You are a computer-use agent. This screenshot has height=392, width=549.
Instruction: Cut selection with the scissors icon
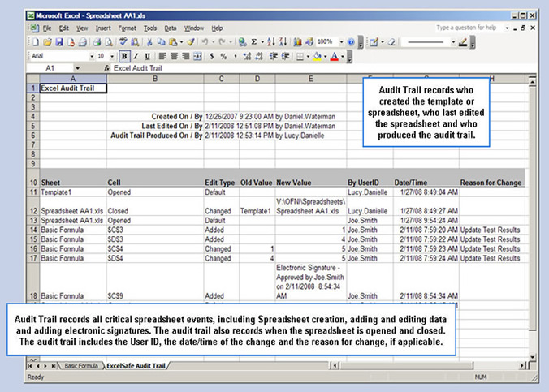pos(149,42)
